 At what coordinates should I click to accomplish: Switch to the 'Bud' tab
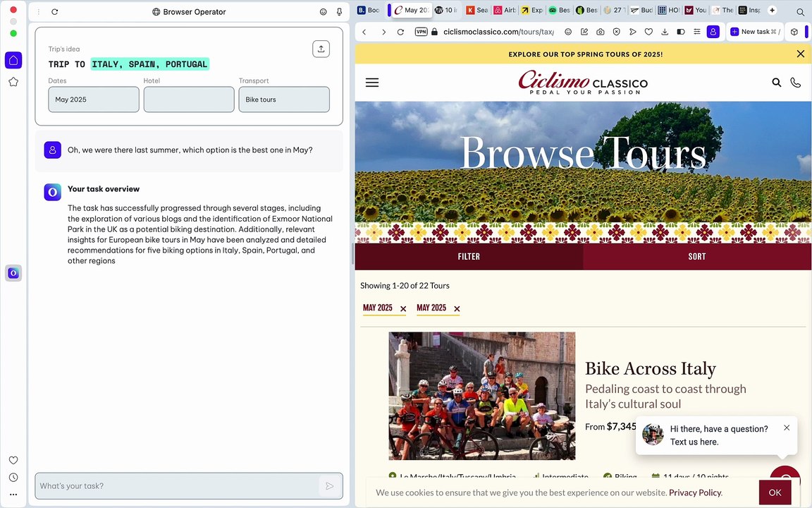click(641, 10)
